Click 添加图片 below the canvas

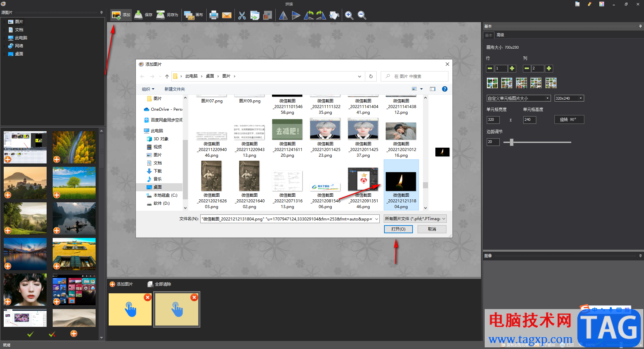tap(121, 284)
